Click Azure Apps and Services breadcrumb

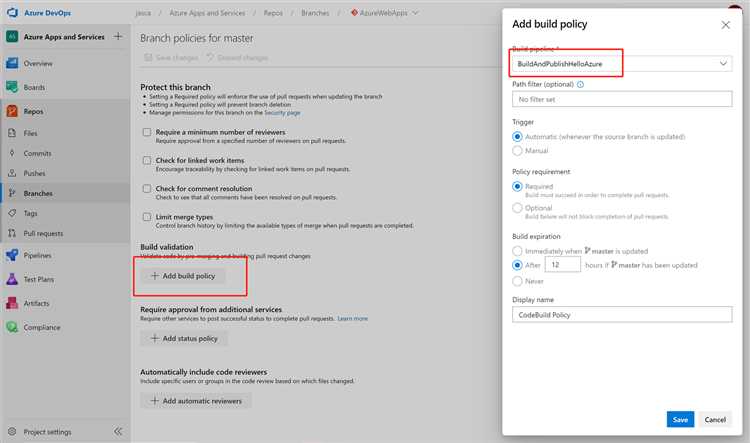tap(207, 13)
